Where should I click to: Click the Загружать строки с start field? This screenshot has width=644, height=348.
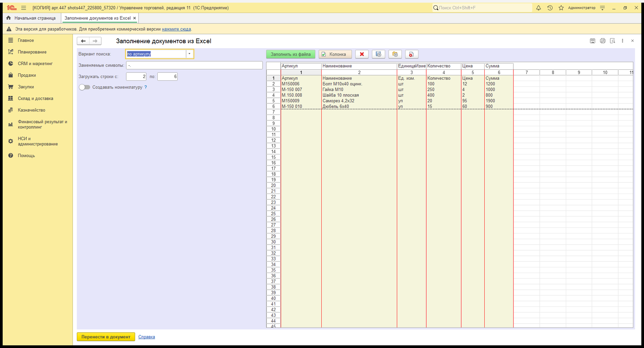(136, 77)
